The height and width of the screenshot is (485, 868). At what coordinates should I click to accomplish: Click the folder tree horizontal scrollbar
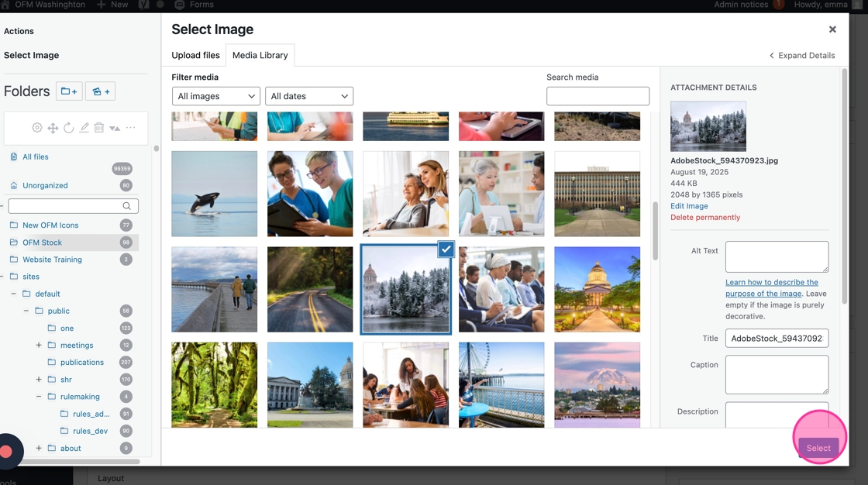click(81, 461)
